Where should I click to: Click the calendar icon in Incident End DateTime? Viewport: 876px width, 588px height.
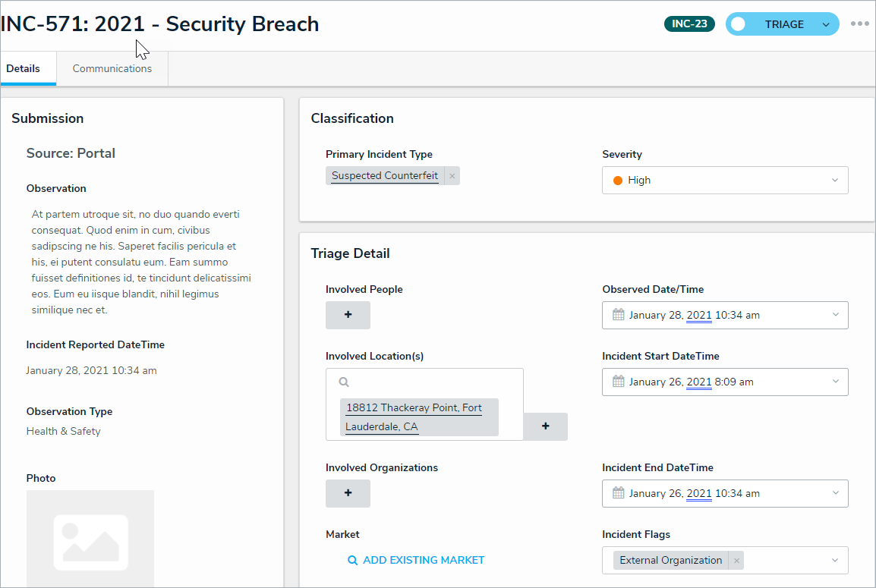(x=619, y=493)
